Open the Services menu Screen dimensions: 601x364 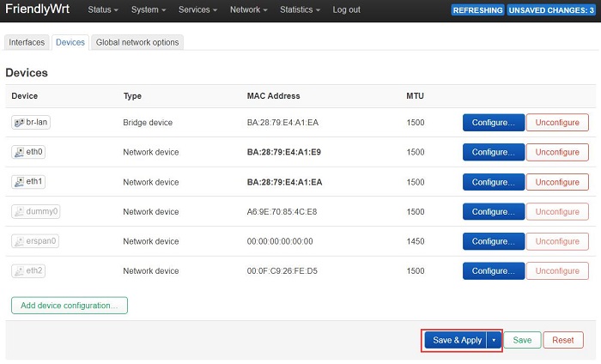199,10
